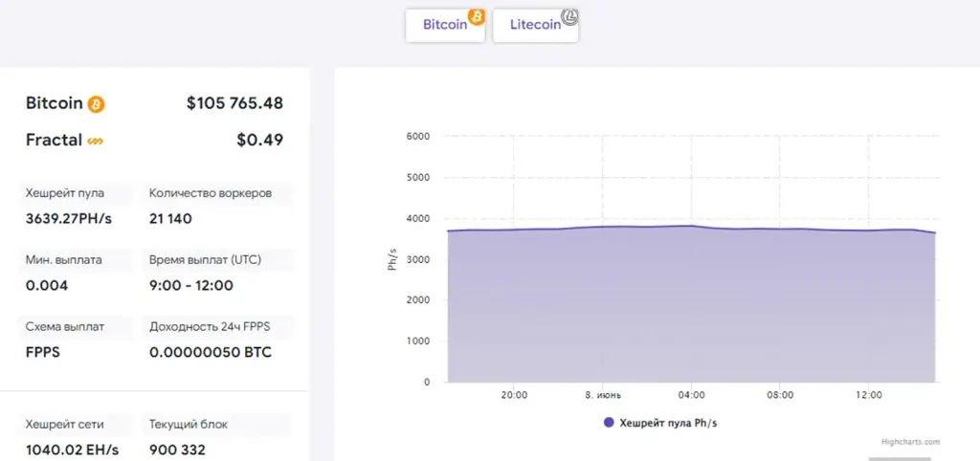Click payout time 9:00 - 12:00
Image resolution: width=980 pixels, height=461 pixels.
click(191, 285)
